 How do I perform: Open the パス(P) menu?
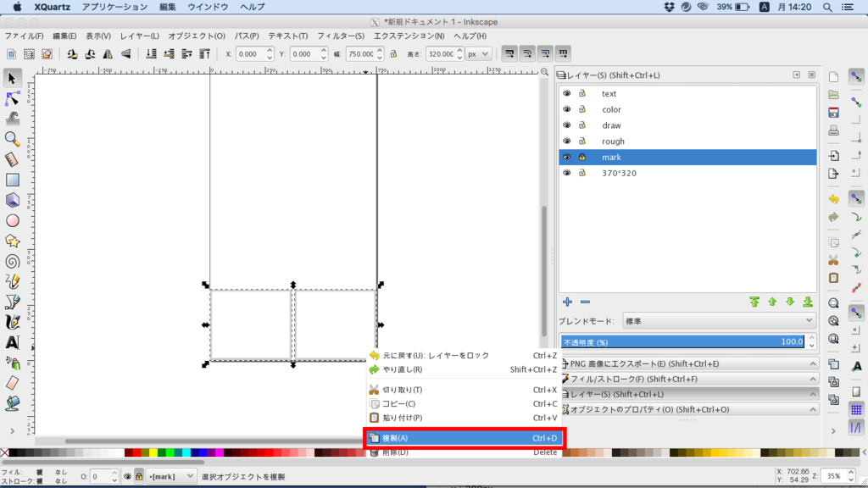pos(247,36)
